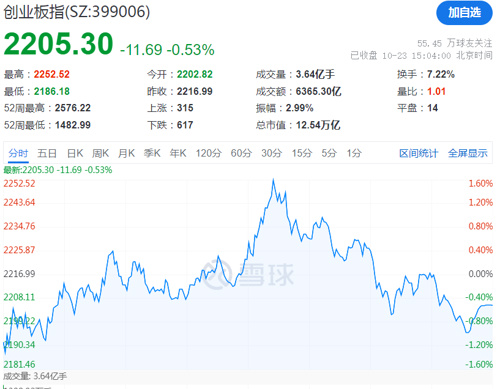
Task: Click the 今开 value 2202.82
Action: coord(195,74)
